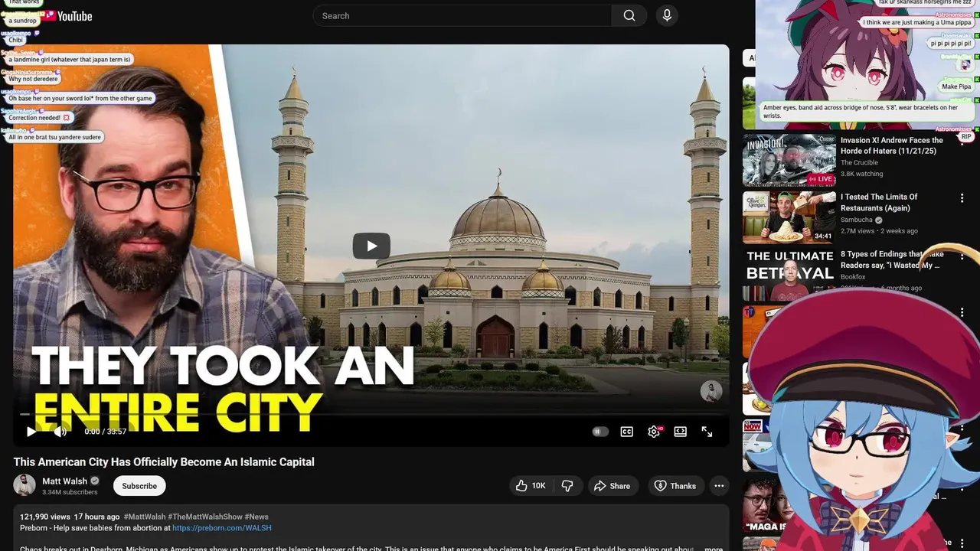Image resolution: width=980 pixels, height=551 pixels.
Task: Click the 0:00 / 33:57 time display
Action: pos(106,432)
